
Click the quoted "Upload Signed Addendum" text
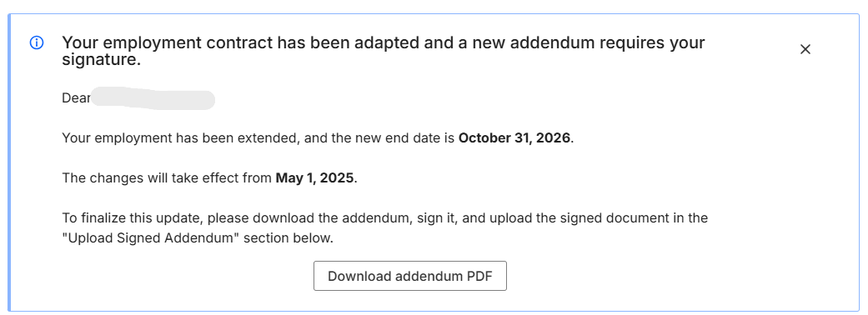151,238
